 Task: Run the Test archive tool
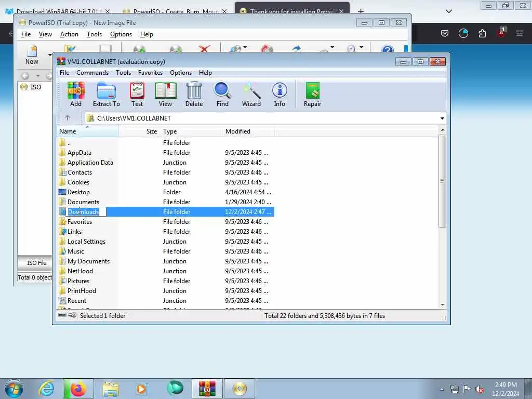137,95
